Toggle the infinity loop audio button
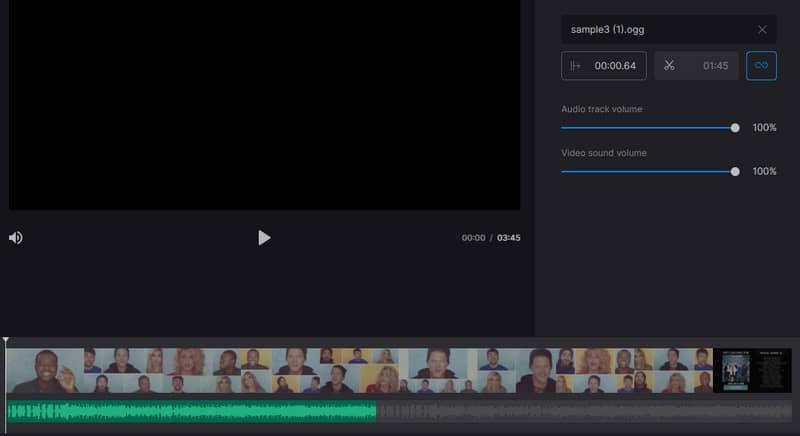The image size is (800, 436). tap(761, 65)
